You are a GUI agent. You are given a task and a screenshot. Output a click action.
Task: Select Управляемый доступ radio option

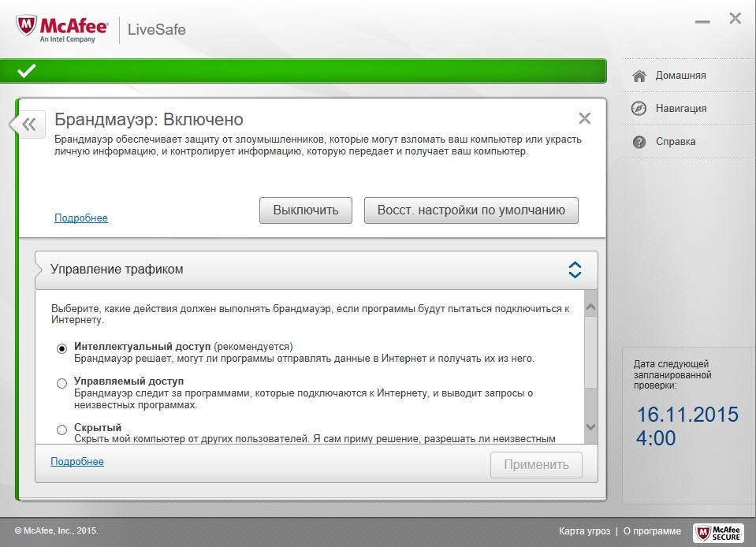[x=61, y=383]
